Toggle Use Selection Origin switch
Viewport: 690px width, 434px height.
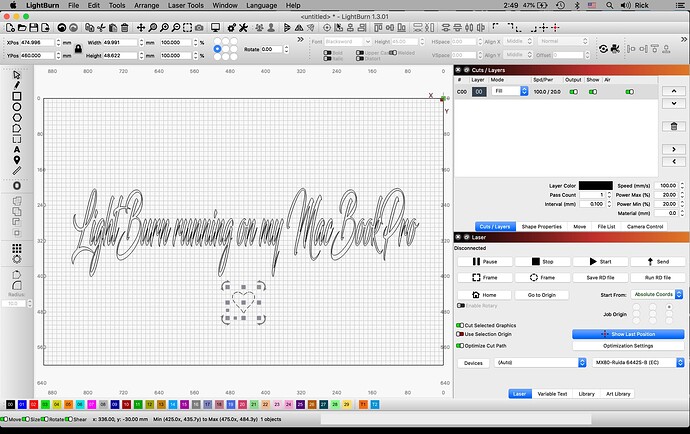(460, 334)
